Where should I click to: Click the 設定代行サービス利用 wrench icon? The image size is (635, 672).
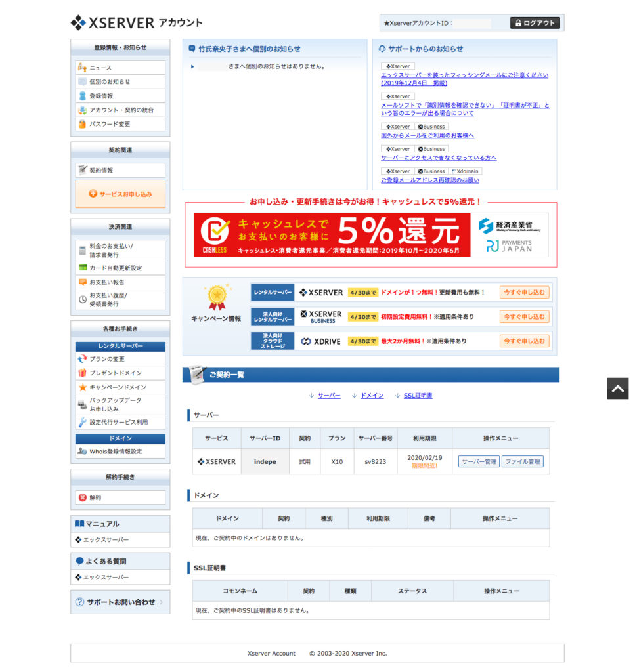click(x=82, y=422)
